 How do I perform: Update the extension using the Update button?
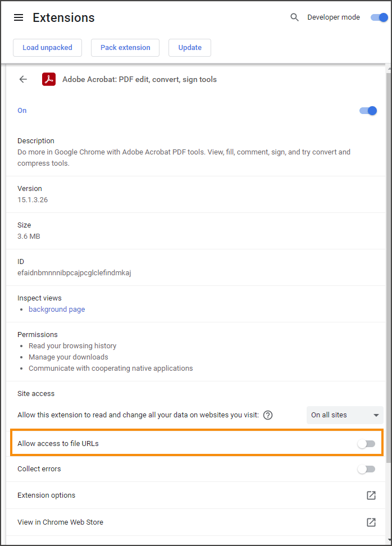tap(189, 48)
